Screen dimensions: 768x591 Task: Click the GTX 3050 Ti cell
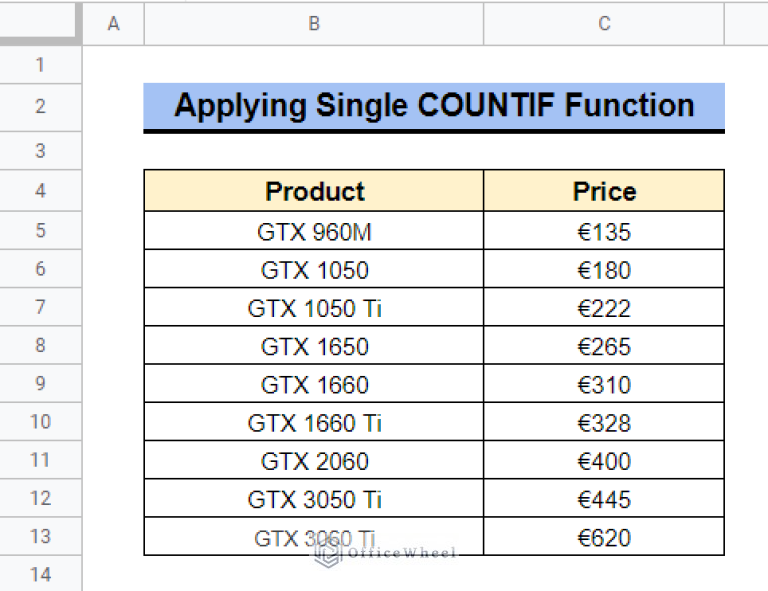[x=314, y=498]
